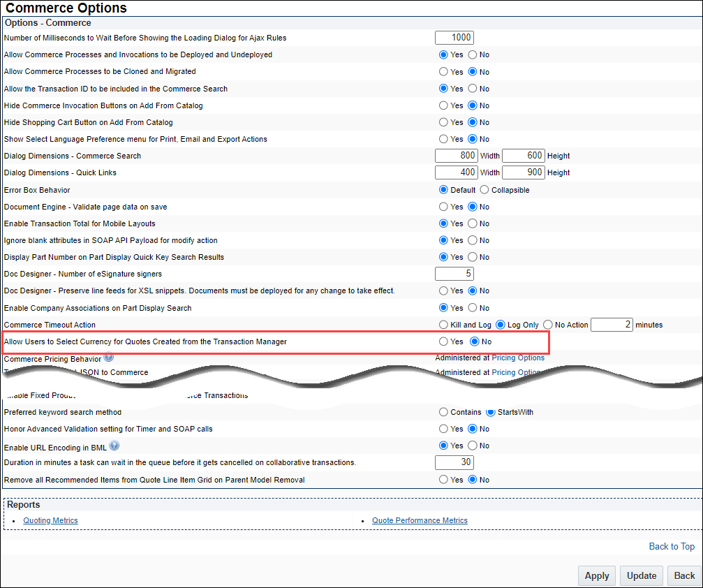
Task: Select Yes for Remove all Recommended Items
Action: [443, 480]
